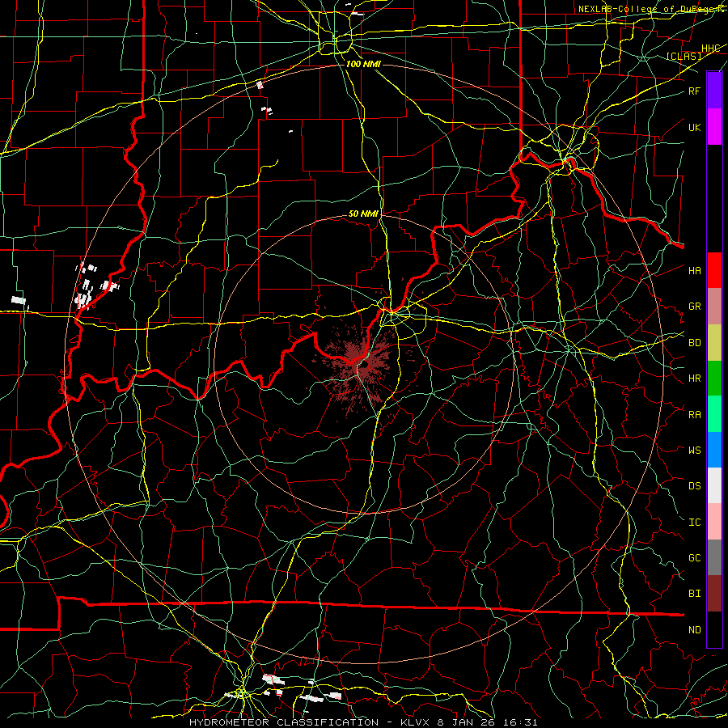This screenshot has width=728, height=728.
Task: Click the GR legend label
Action: point(695,307)
